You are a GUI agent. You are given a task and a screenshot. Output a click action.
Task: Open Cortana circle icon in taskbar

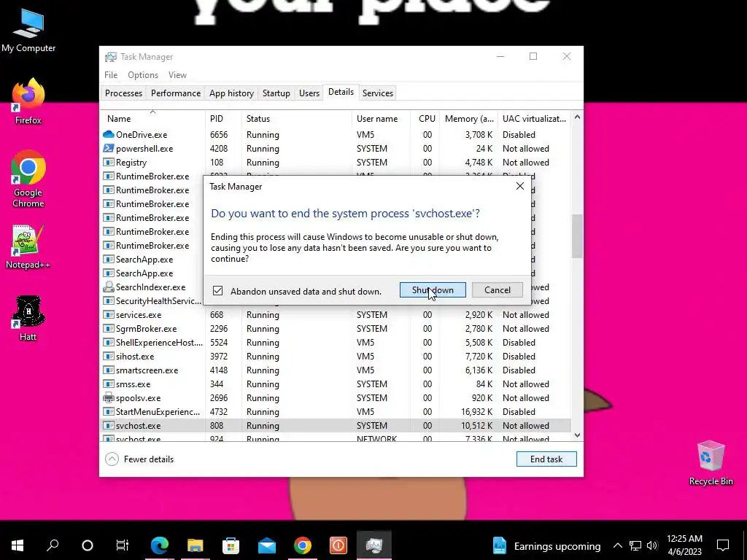(88, 545)
